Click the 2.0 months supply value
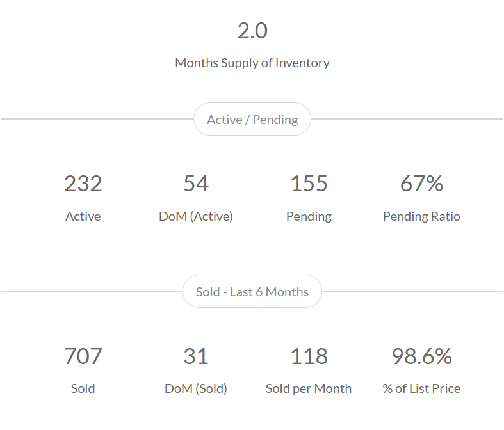This screenshot has width=504, height=430. click(x=252, y=31)
